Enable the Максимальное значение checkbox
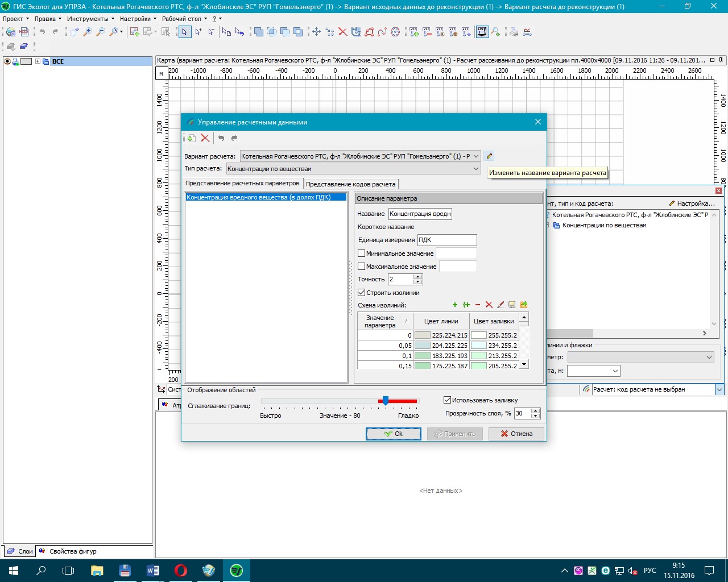 [x=361, y=267]
